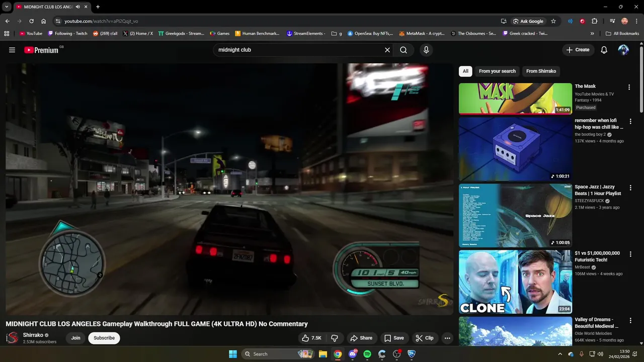Install app icon in address bar
This screenshot has width=644, height=362.
pos(504,21)
